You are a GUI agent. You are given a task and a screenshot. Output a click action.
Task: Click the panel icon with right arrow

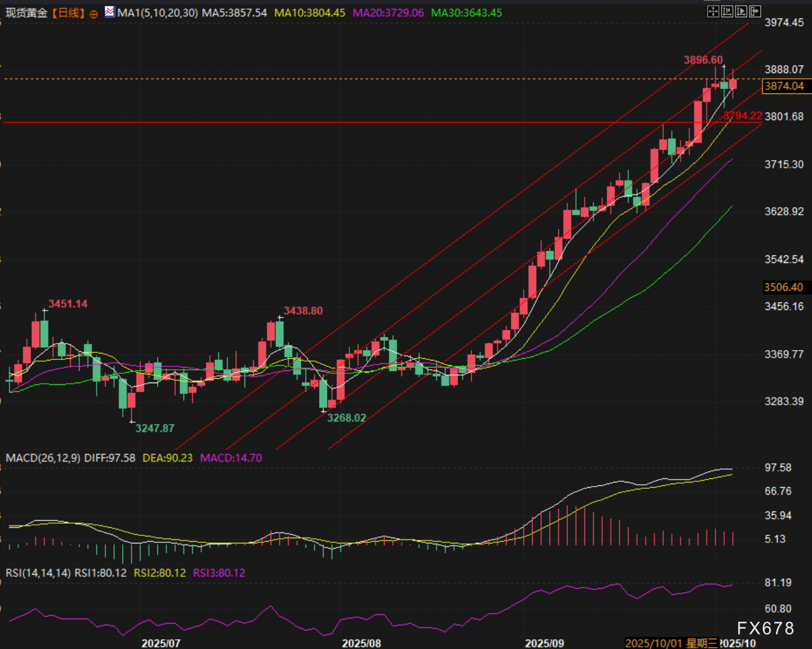(x=754, y=11)
